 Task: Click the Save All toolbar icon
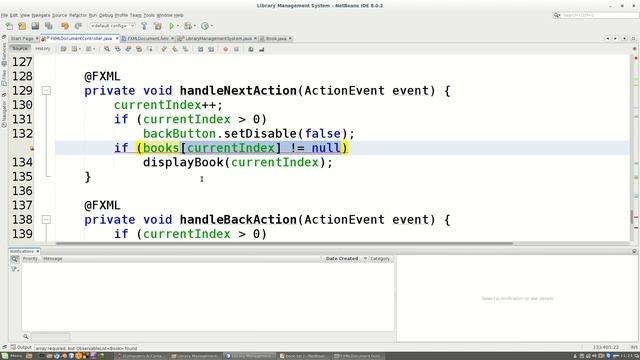(49, 26)
